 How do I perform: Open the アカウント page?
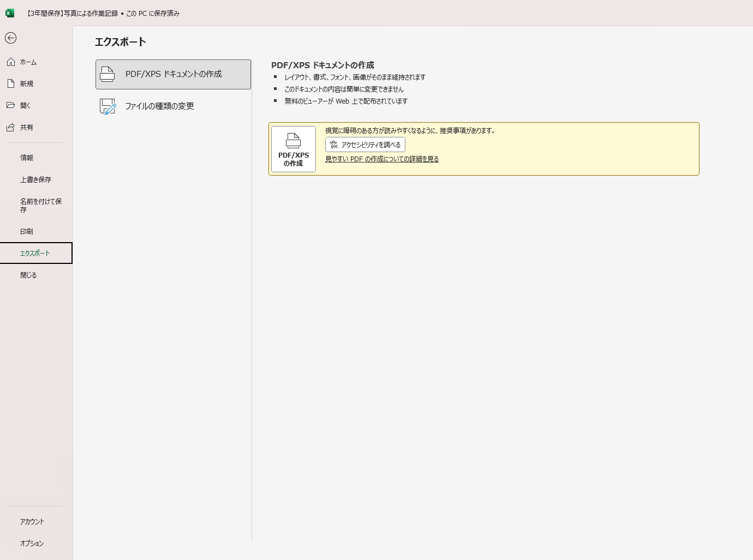pos(32,522)
